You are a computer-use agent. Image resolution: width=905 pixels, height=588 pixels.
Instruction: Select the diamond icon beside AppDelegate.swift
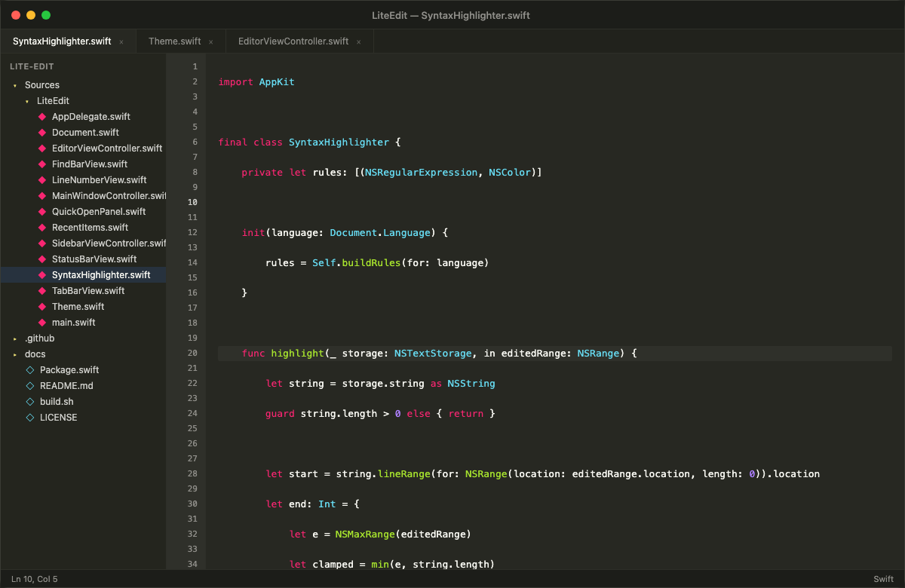coord(41,116)
